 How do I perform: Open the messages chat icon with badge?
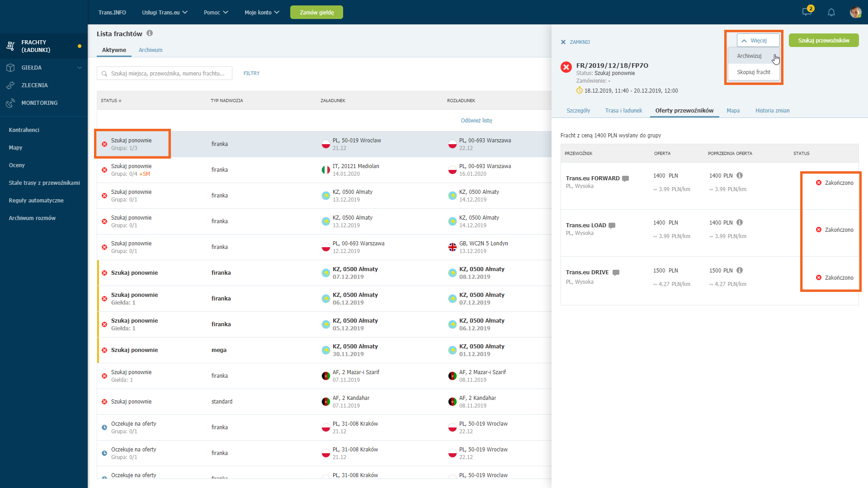click(x=807, y=12)
